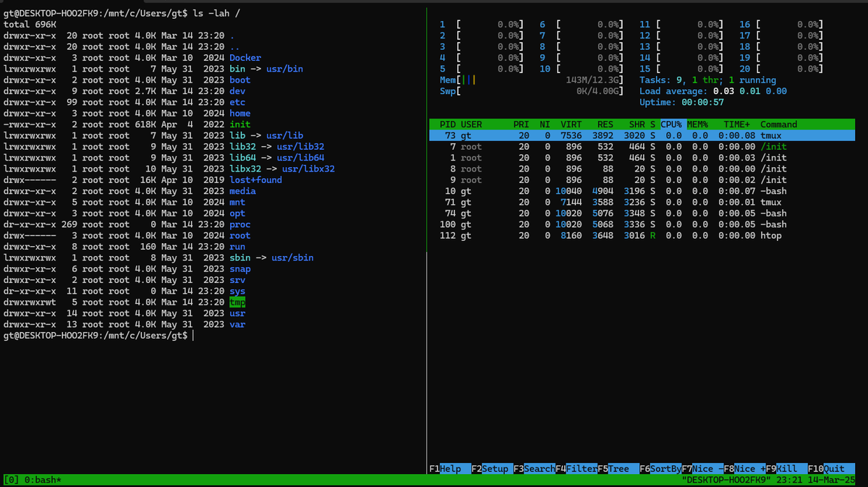The height and width of the screenshot is (487, 868).
Task: Select process row with PID 71 tmux
Action: (642, 202)
